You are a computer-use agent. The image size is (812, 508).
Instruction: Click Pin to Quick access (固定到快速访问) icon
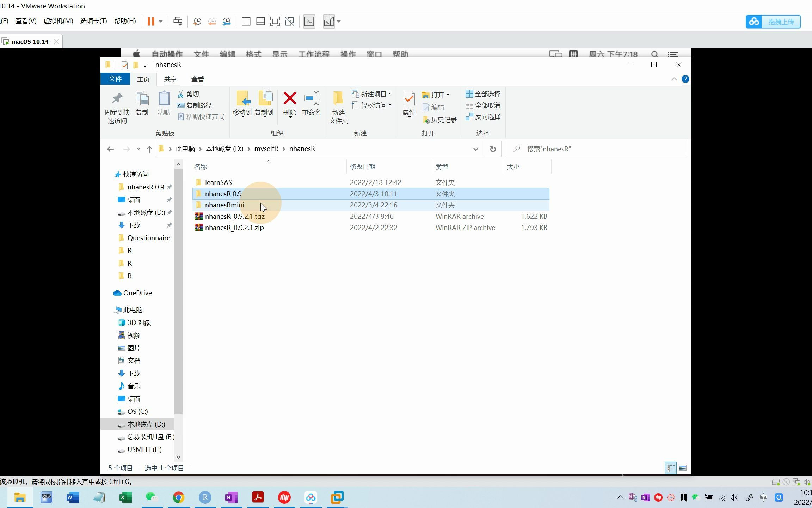[117, 99]
